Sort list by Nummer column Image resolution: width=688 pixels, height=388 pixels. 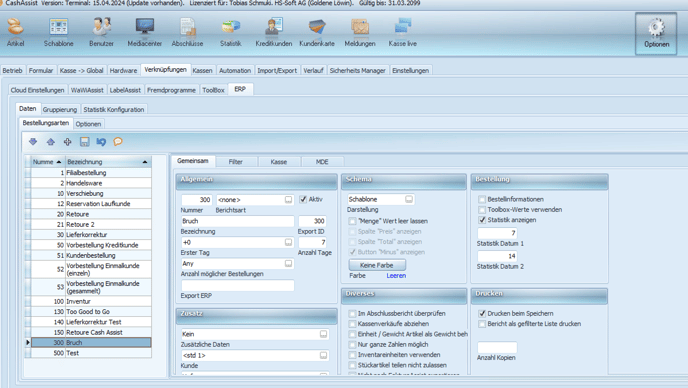point(47,162)
